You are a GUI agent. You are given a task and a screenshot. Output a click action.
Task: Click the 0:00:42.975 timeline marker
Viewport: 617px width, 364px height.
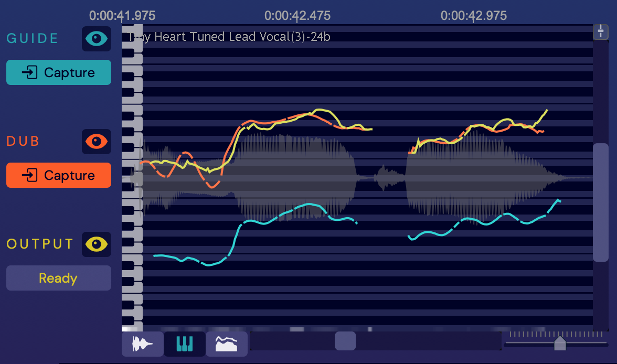click(474, 16)
